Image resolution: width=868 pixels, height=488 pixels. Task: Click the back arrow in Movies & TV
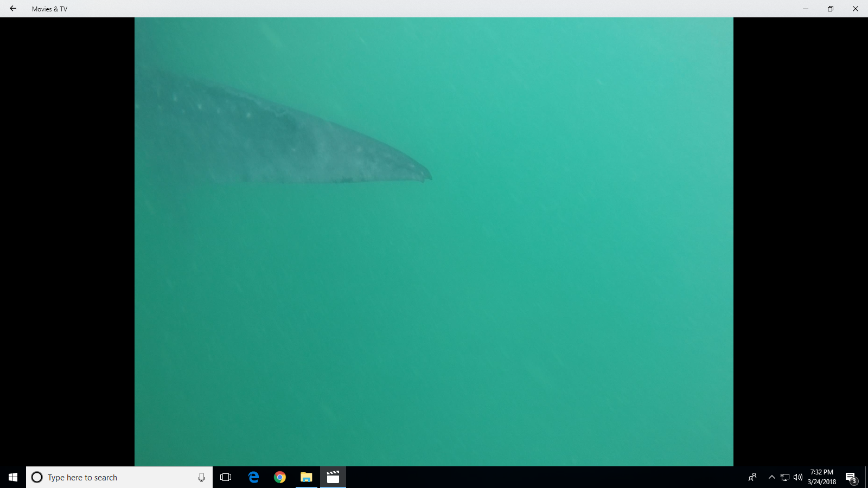coord(13,9)
